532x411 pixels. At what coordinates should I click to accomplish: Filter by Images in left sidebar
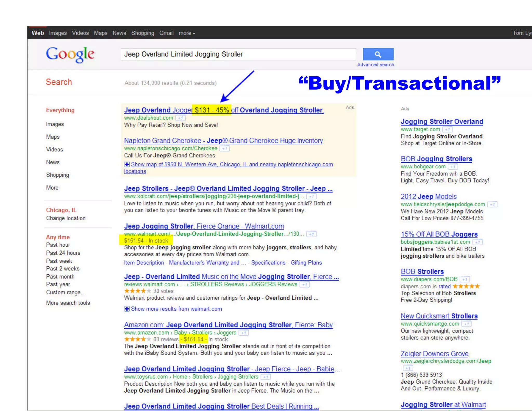(x=55, y=124)
